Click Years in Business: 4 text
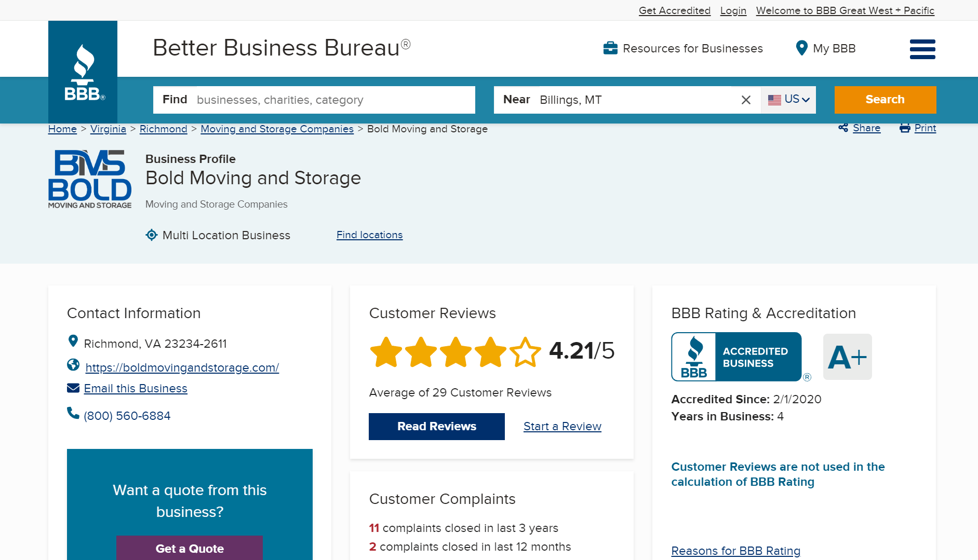Screen dimensions: 978x560 tap(727, 416)
